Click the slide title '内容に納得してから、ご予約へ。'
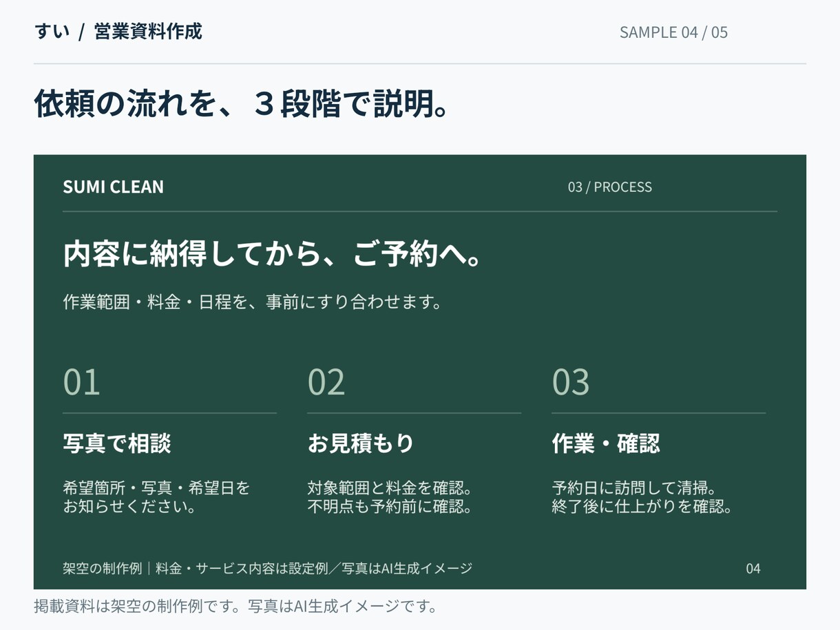Image resolution: width=840 pixels, height=630 pixels. [273, 254]
